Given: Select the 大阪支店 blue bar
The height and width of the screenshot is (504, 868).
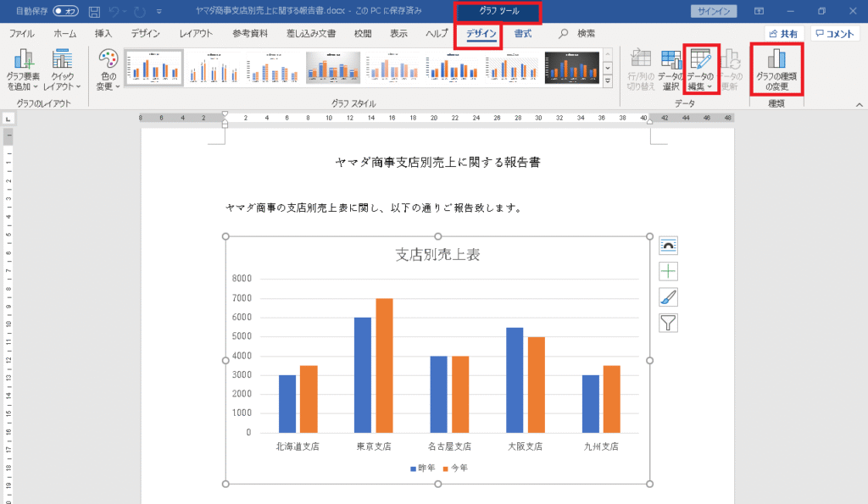Looking at the screenshot, I should click(x=515, y=380).
